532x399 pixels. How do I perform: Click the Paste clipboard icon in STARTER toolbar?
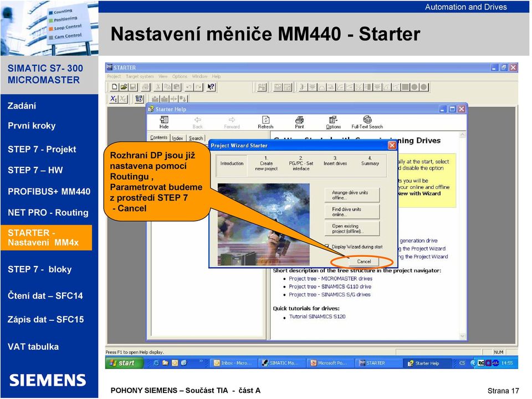tap(177, 87)
